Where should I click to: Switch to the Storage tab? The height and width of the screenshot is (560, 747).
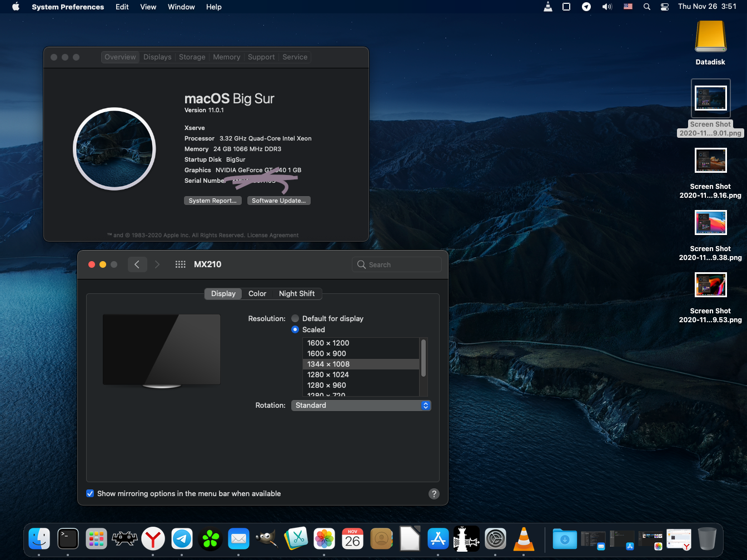coord(192,57)
